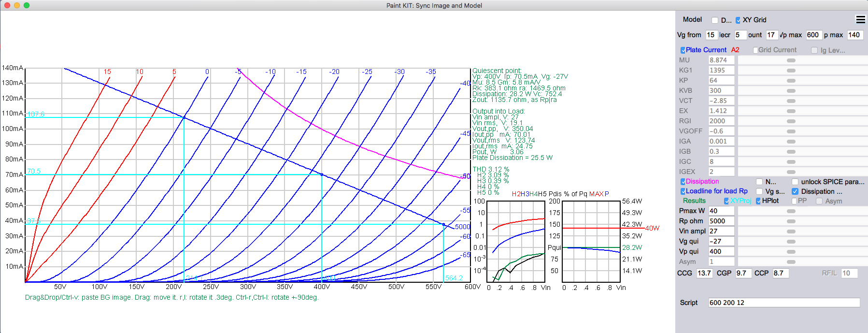Enable the Grid Current checkbox

[755, 50]
